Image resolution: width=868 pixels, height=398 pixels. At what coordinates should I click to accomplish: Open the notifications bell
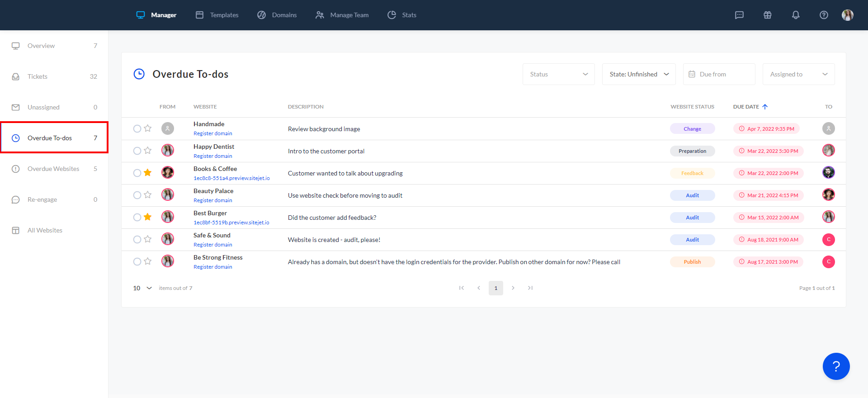tap(796, 15)
